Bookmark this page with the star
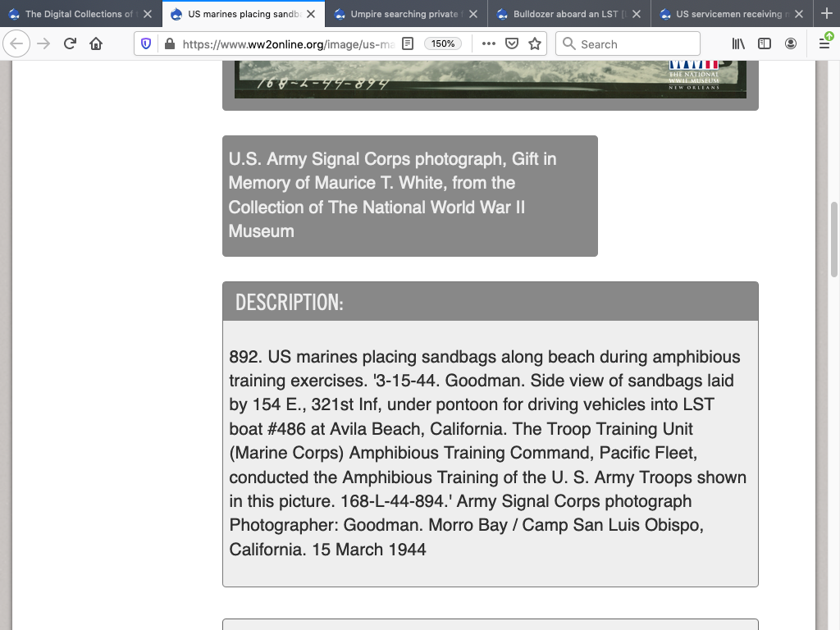The image size is (840, 630). [535, 43]
